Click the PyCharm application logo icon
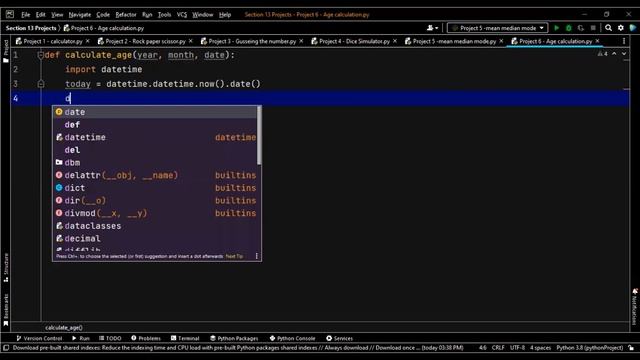This screenshot has width=640, height=360. [10, 14]
